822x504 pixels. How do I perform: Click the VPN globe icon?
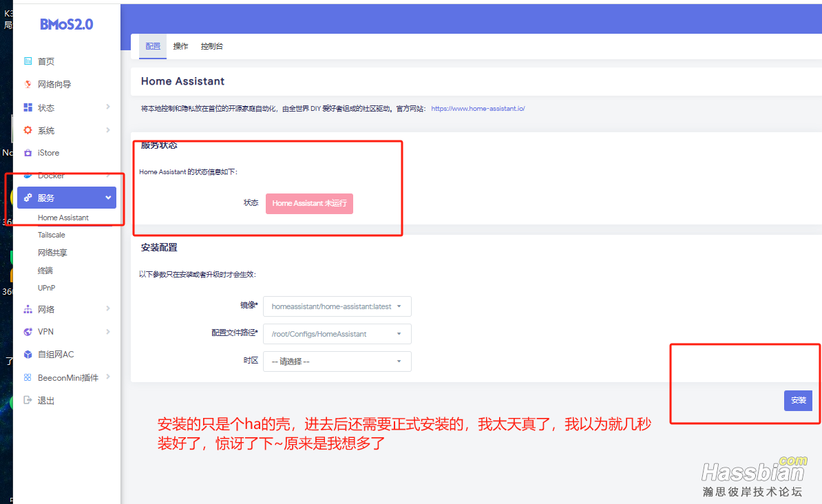[28, 331]
